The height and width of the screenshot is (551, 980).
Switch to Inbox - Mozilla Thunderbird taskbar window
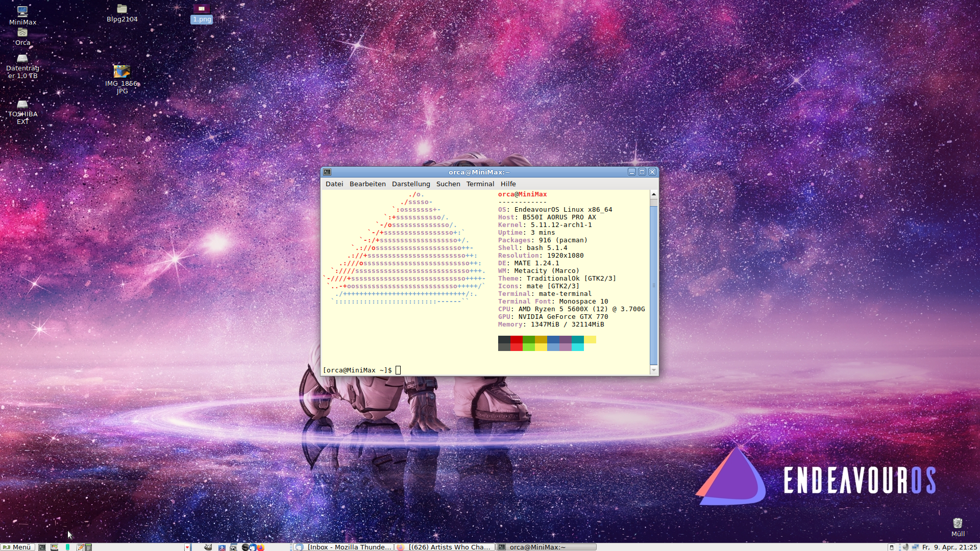(343, 547)
